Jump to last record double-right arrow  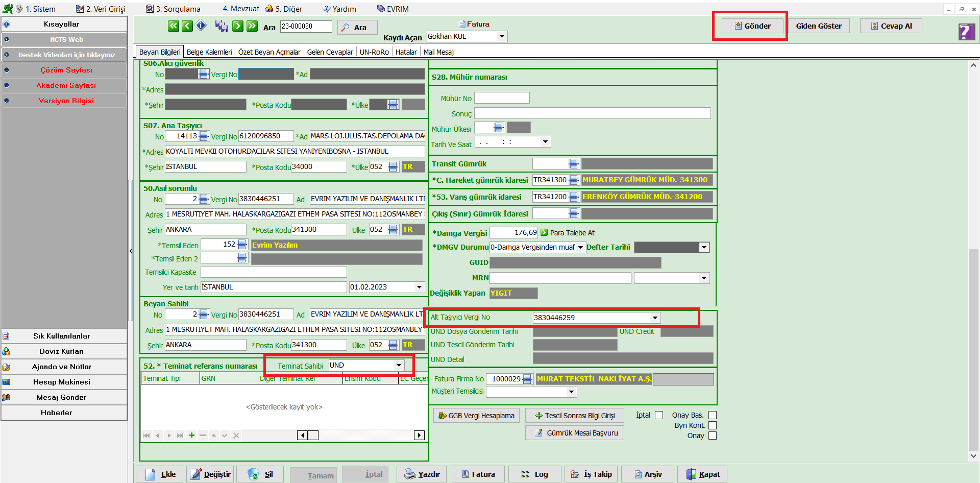coord(252,26)
